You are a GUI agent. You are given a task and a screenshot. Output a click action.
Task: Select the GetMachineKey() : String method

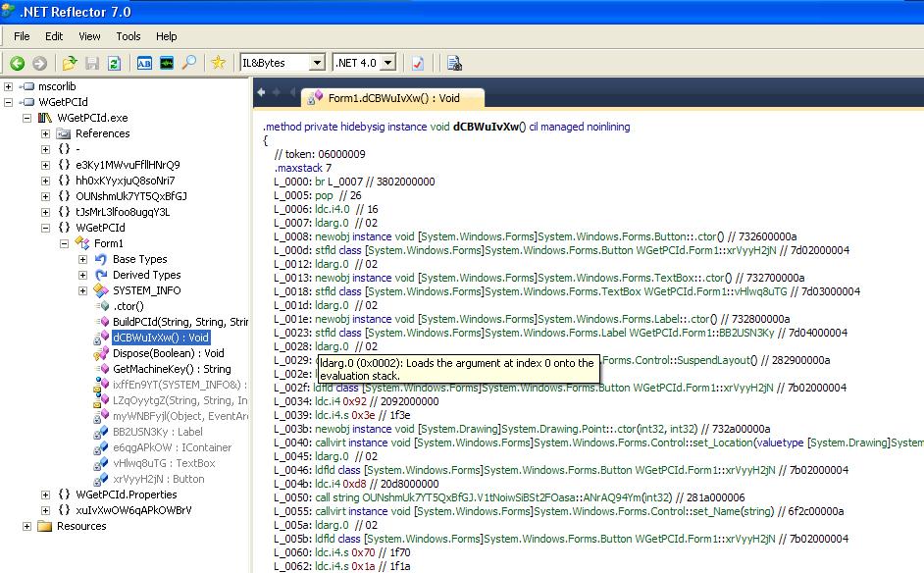[x=172, y=369]
